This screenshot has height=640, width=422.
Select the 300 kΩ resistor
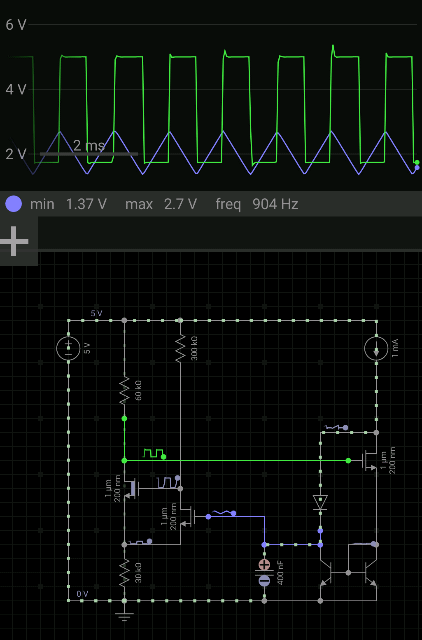(x=180, y=348)
